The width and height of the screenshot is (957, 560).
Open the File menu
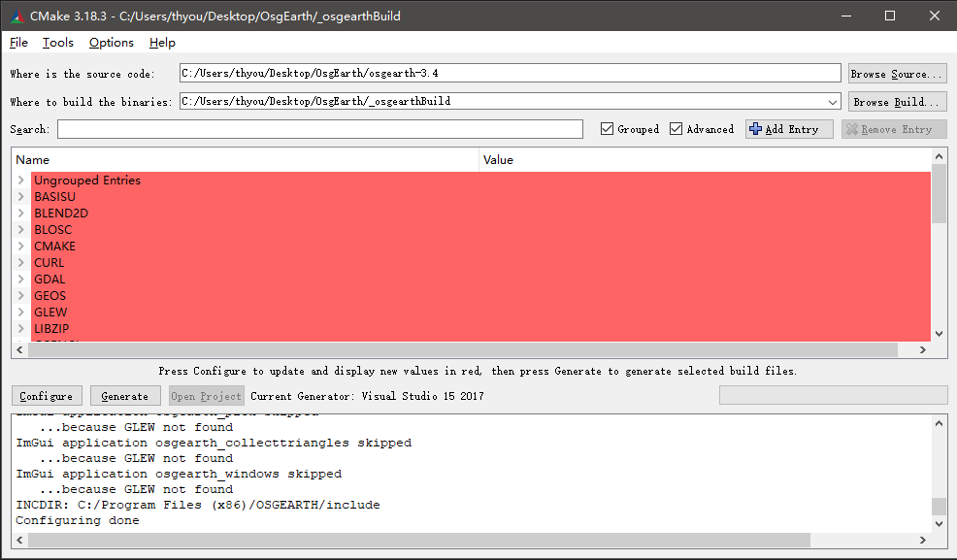[18, 43]
